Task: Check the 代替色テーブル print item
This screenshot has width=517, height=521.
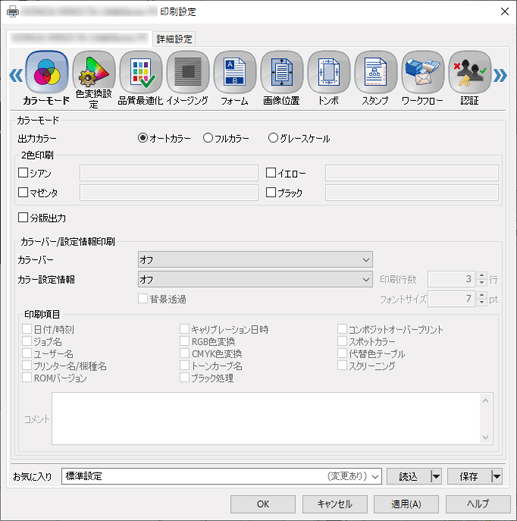Action: pyautogui.click(x=342, y=353)
